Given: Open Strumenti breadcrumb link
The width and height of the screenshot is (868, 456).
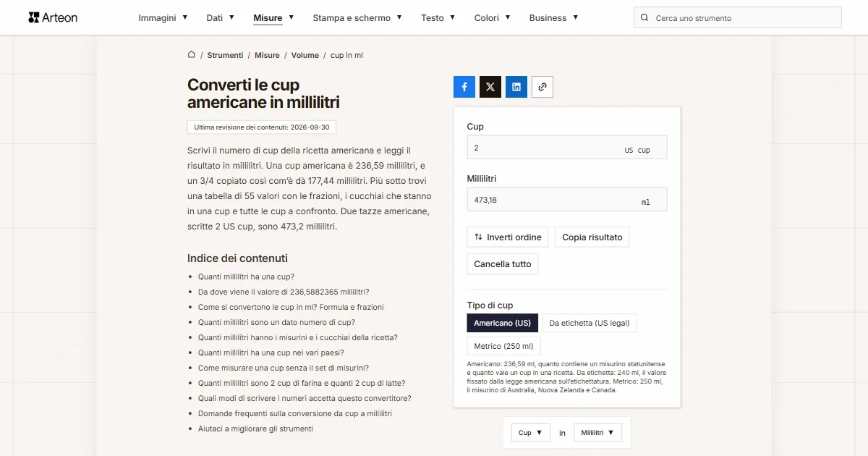Looking at the screenshot, I should (225, 55).
